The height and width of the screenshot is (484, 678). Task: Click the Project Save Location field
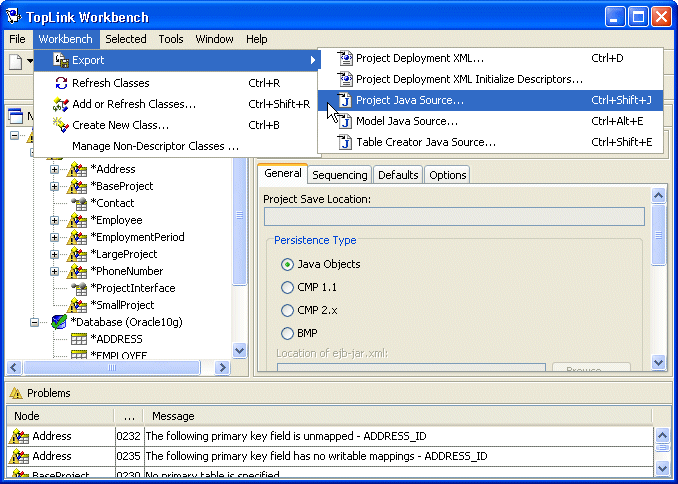pos(454,216)
